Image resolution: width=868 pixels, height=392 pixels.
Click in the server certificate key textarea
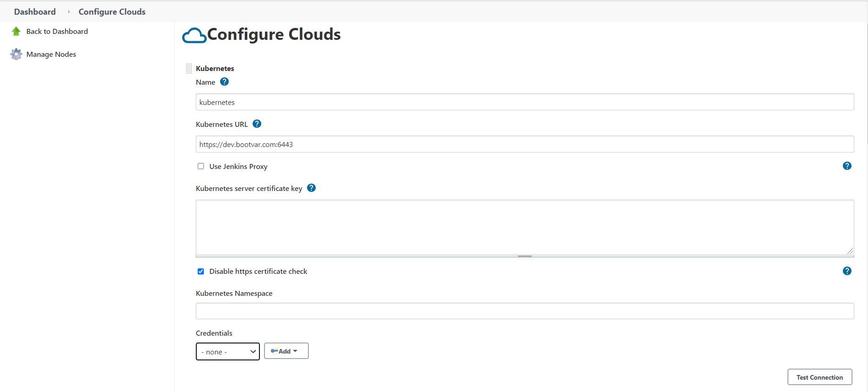[525, 227]
